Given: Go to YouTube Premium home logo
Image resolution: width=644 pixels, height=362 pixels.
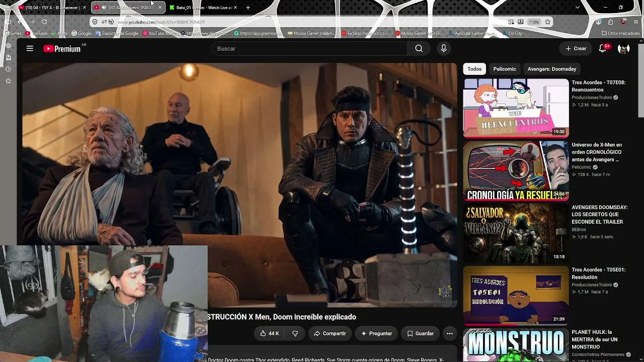Looking at the screenshot, I should [x=62, y=49].
